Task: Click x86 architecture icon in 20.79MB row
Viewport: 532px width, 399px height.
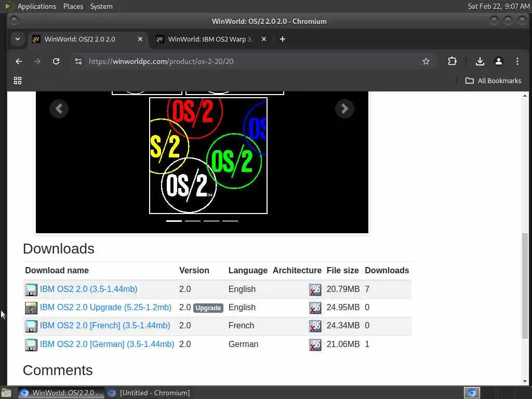Action: 315,290
